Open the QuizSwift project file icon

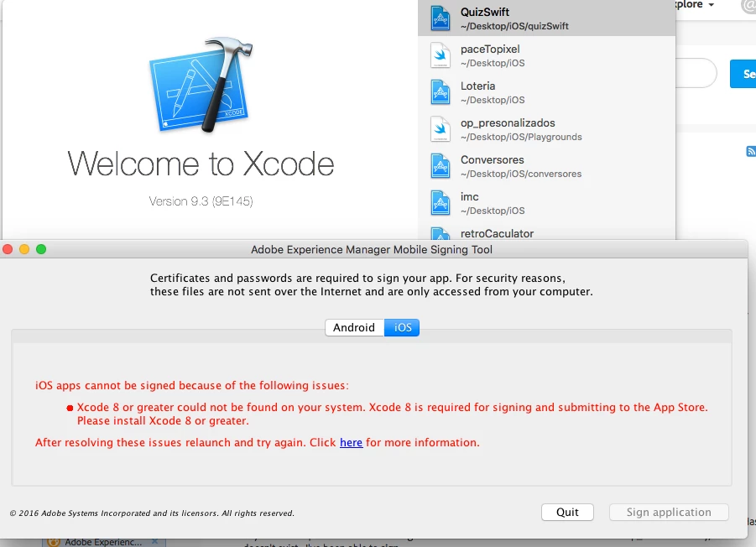coord(441,18)
